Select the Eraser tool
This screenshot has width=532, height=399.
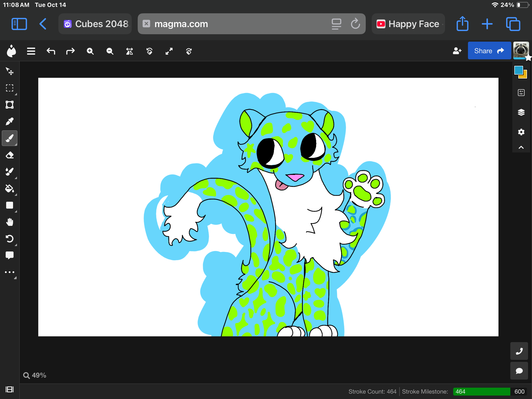(x=10, y=155)
